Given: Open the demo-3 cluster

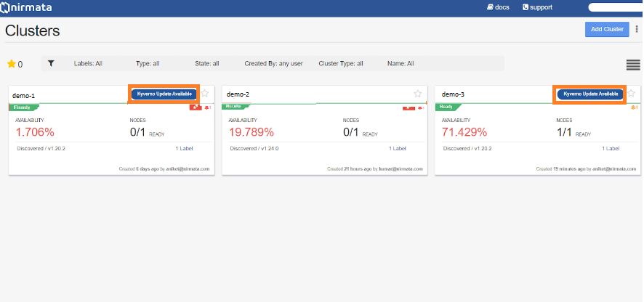Looking at the screenshot, I should tap(453, 94).
